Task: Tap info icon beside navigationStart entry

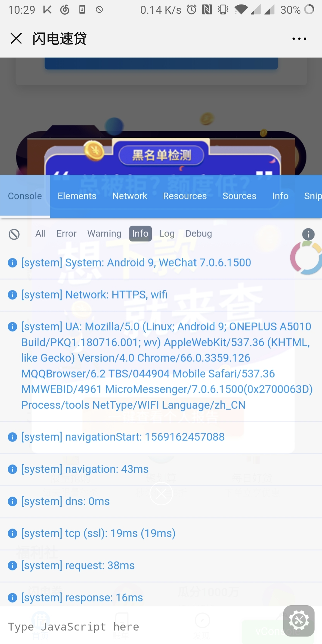Action: tap(12, 437)
